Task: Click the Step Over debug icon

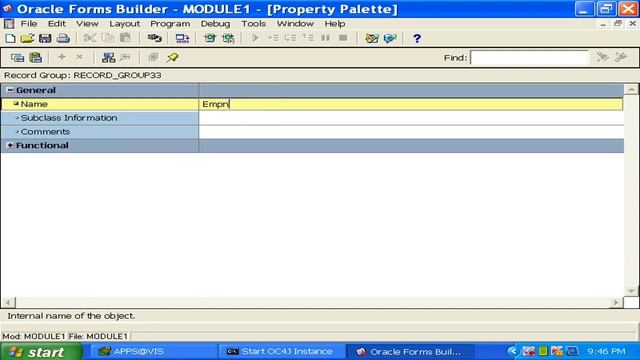Action: pos(290,38)
